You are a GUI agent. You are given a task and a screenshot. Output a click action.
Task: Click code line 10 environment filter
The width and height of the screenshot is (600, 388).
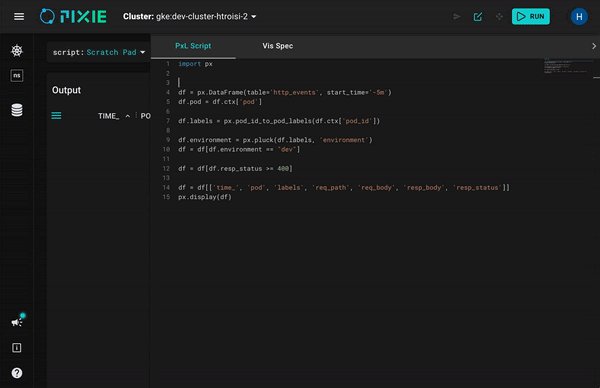click(239, 150)
